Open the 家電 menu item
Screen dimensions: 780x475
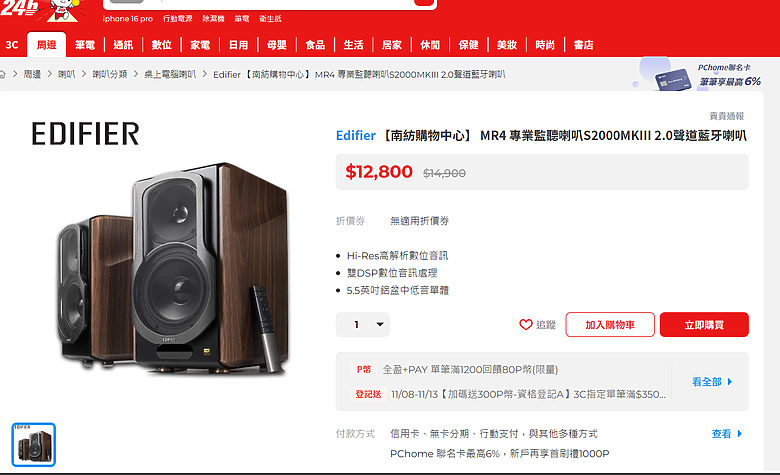[x=200, y=45]
